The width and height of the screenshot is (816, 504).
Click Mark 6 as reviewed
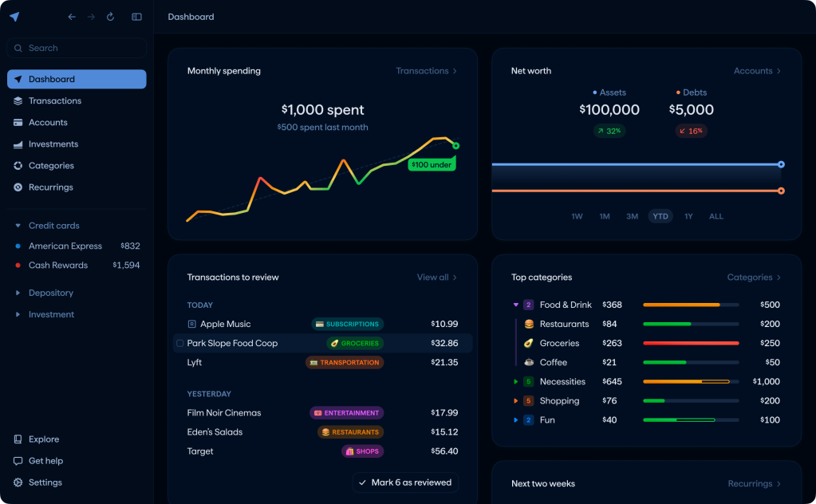click(405, 482)
